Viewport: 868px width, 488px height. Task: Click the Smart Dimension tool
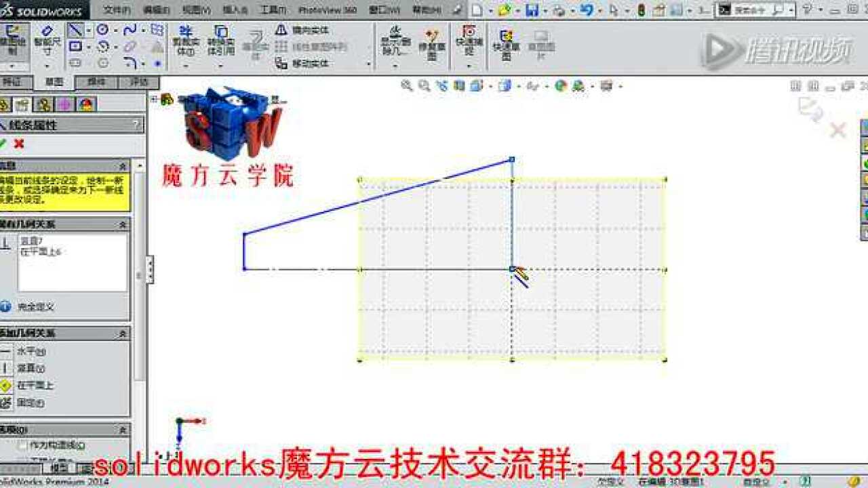(47, 41)
